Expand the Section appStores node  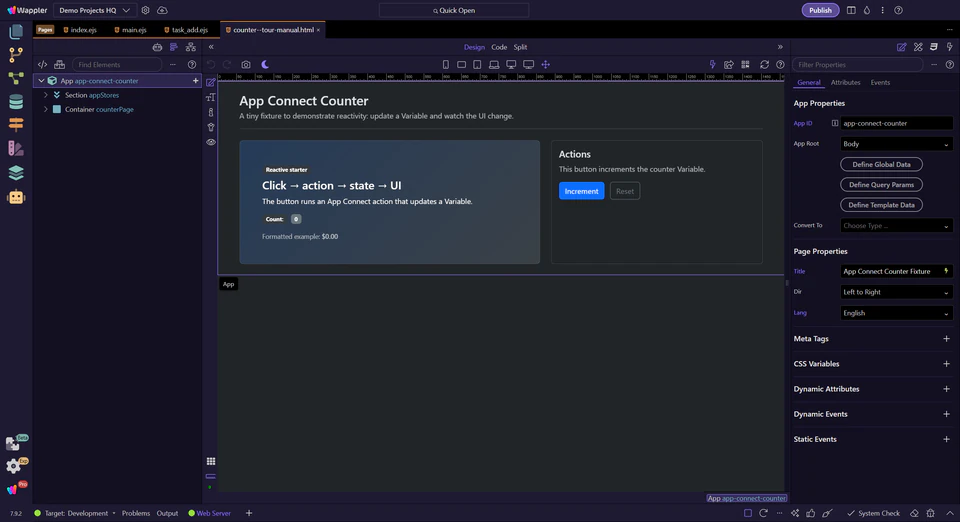coord(45,95)
